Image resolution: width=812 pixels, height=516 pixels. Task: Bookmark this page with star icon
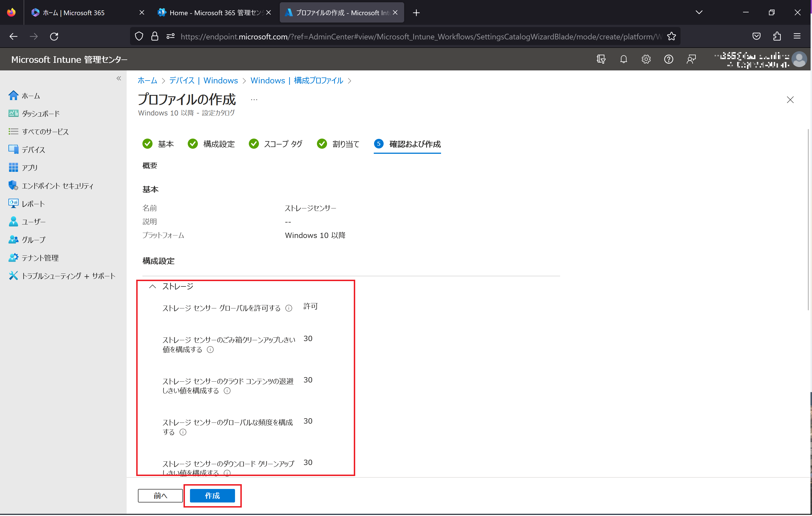[x=671, y=36]
